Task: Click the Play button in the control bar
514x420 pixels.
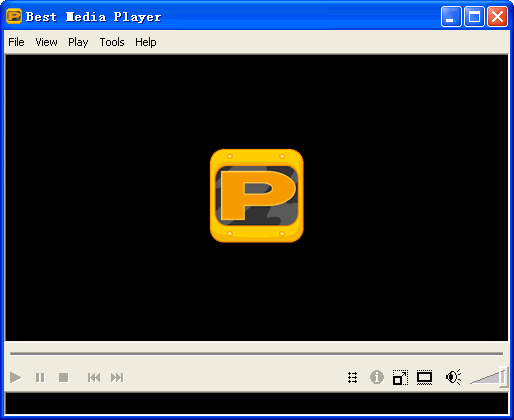Action: point(15,378)
